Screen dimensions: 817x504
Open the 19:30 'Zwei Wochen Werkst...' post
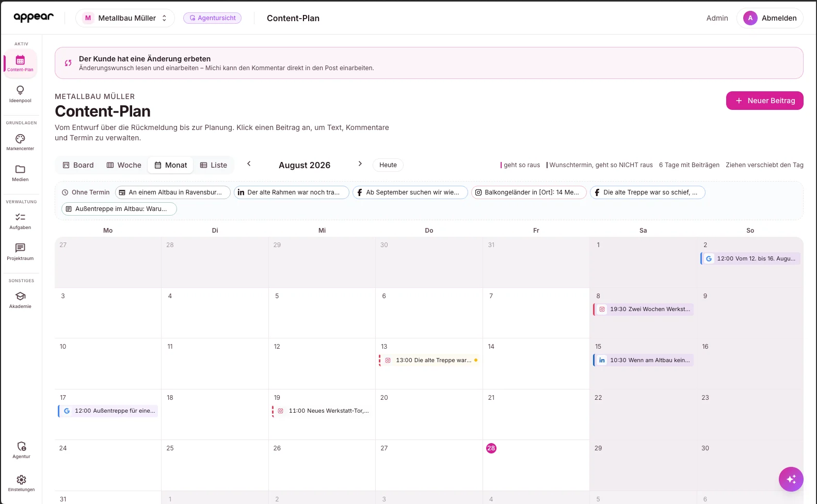point(643,309)
